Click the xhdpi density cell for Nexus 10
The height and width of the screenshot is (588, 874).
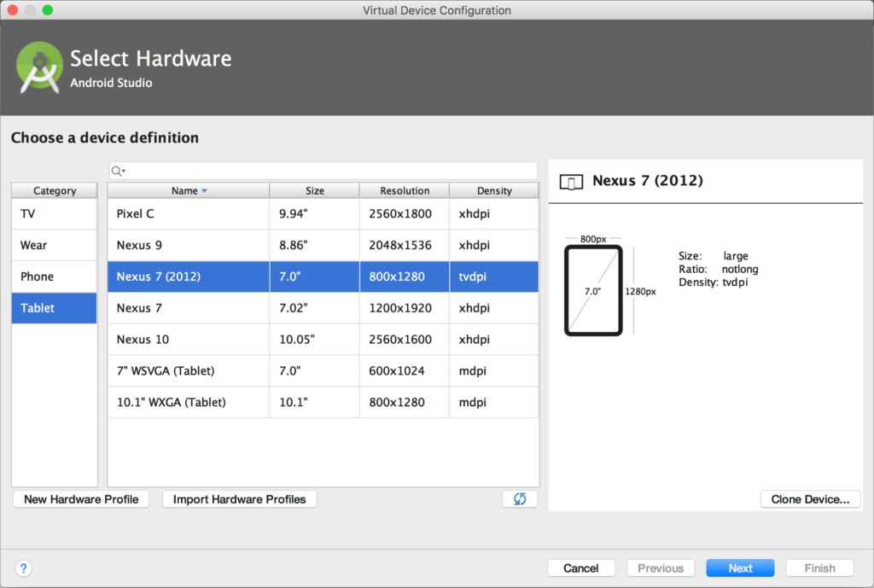[x=494, y=340]
